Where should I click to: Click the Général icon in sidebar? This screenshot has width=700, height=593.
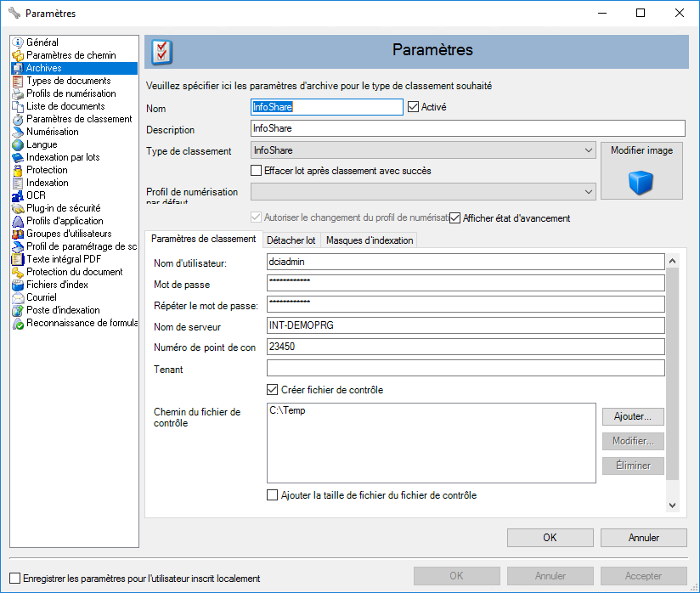[18, 42]
